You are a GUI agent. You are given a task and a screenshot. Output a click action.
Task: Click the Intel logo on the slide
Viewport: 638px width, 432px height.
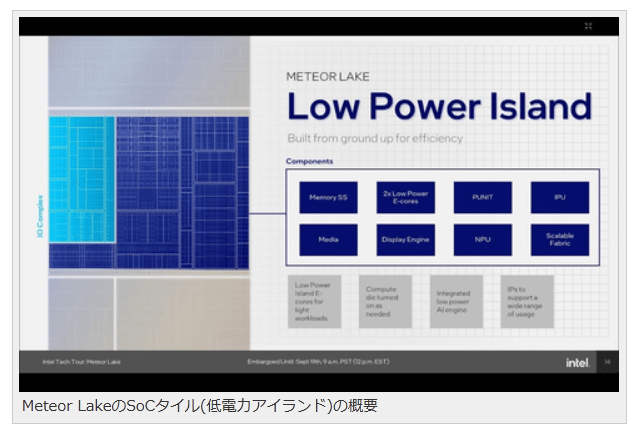point(575,362)
